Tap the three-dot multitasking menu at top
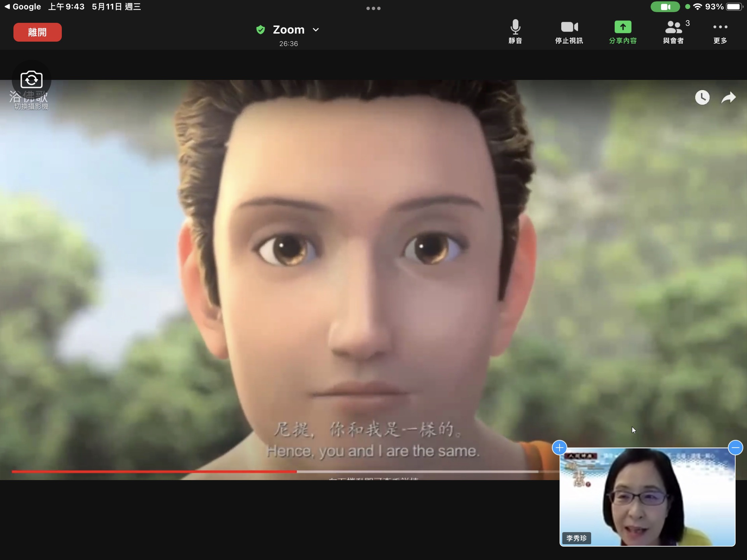 point(373,8)
